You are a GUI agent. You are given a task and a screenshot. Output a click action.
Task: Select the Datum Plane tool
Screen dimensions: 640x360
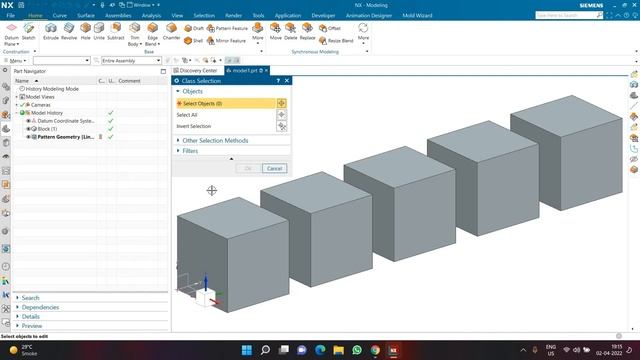[x=11, y=33]
